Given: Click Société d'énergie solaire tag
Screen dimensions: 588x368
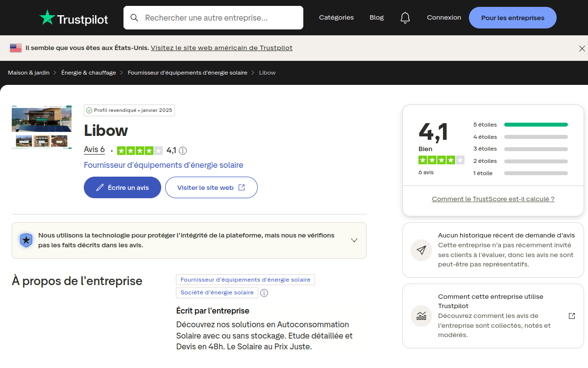Looking at the screenshot, I should click(x=217, y=292).
